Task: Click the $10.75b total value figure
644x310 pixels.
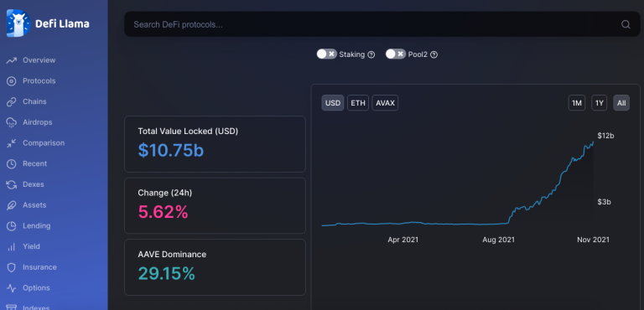Action: coord(171,150)
